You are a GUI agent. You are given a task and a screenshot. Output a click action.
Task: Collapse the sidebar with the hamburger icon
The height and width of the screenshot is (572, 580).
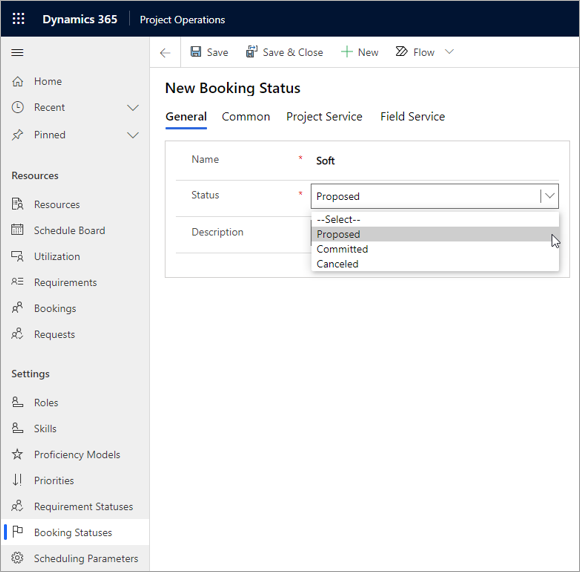[x=17, y=52]
